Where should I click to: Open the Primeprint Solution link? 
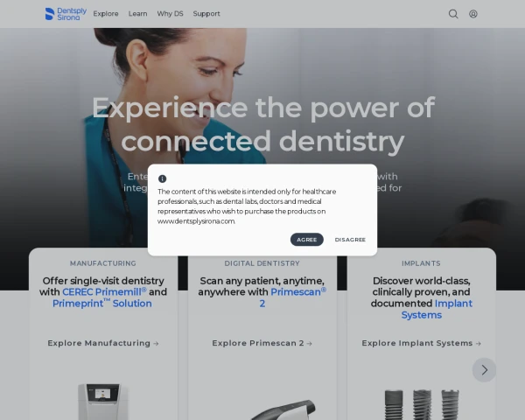[x=102, y=303]
